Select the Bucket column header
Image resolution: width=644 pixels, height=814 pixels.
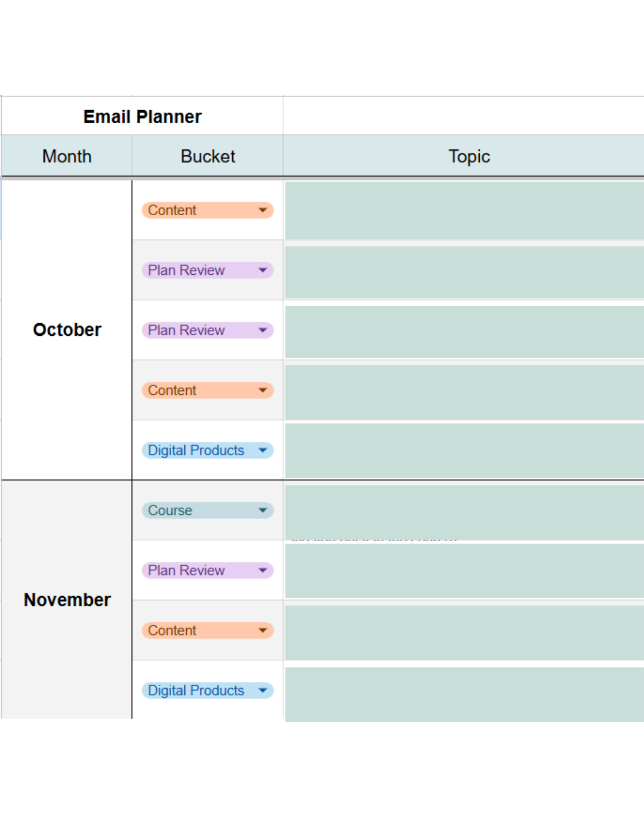coord(207,156)
